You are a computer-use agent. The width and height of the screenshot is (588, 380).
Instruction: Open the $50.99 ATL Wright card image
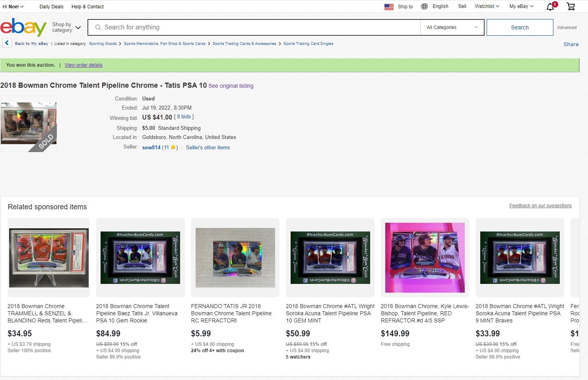point(330,258)
